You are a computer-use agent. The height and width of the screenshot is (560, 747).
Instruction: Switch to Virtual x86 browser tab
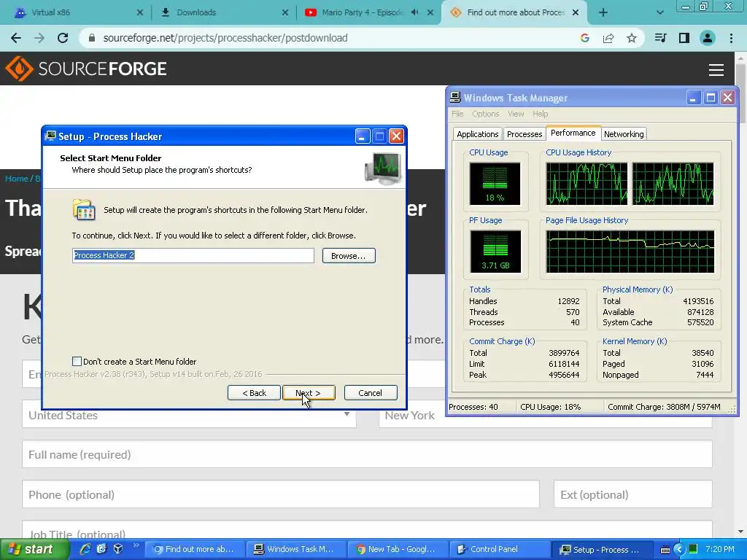[76, 13]
